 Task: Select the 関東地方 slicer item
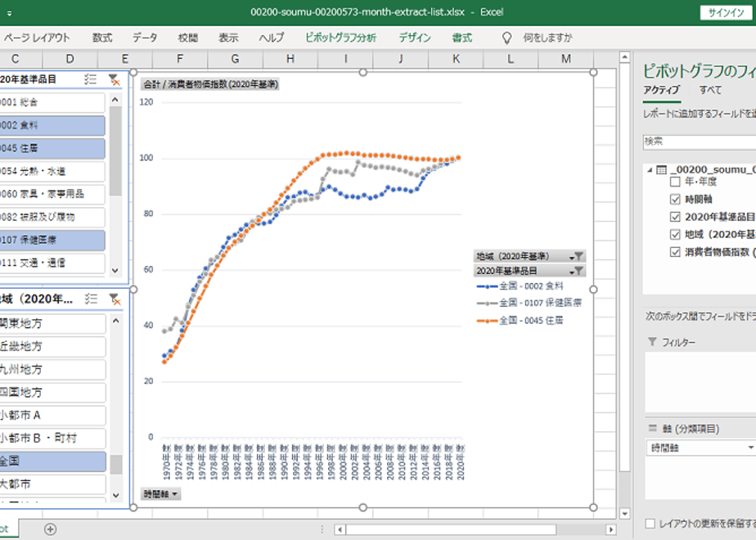[x=52, y=323]
